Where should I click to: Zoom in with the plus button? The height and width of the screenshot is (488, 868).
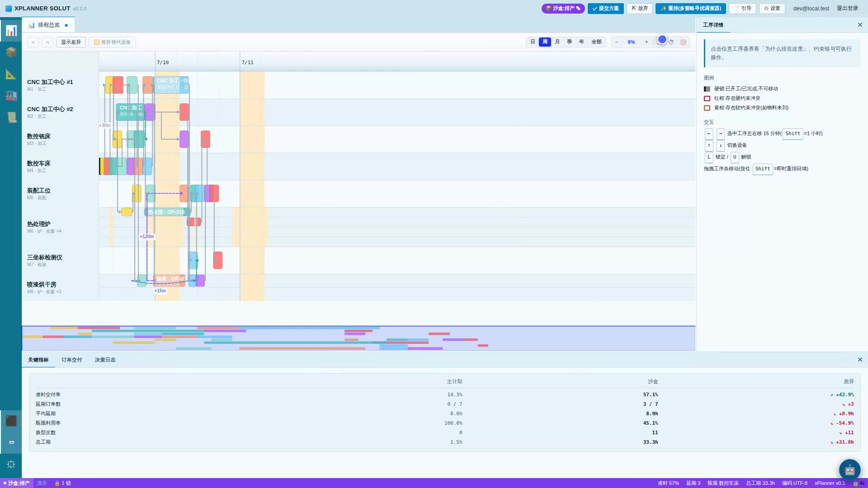click(x=646, y=42)
